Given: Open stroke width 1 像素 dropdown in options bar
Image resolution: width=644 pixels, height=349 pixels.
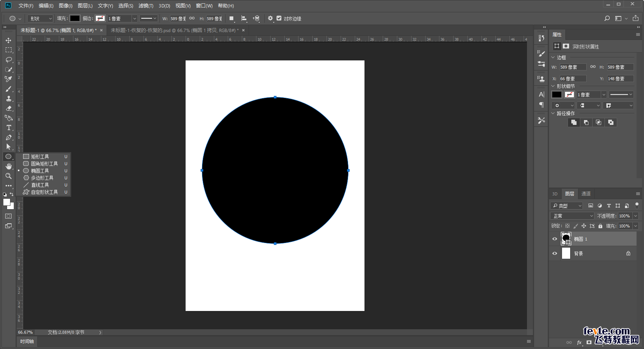Looking at the screenshot, I should [135, 18].
